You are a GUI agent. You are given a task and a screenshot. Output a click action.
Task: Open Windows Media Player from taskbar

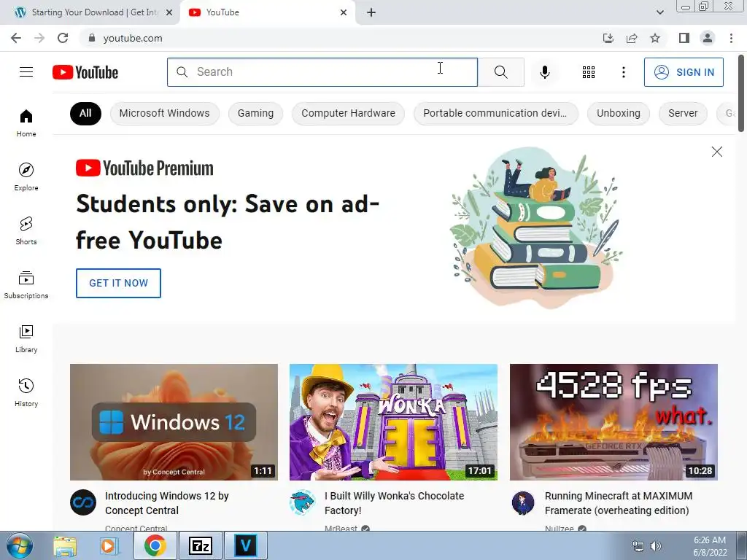109,545
